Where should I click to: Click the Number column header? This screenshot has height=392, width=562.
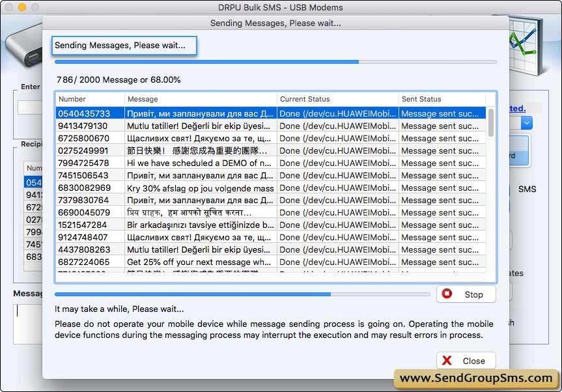(90, 99)
